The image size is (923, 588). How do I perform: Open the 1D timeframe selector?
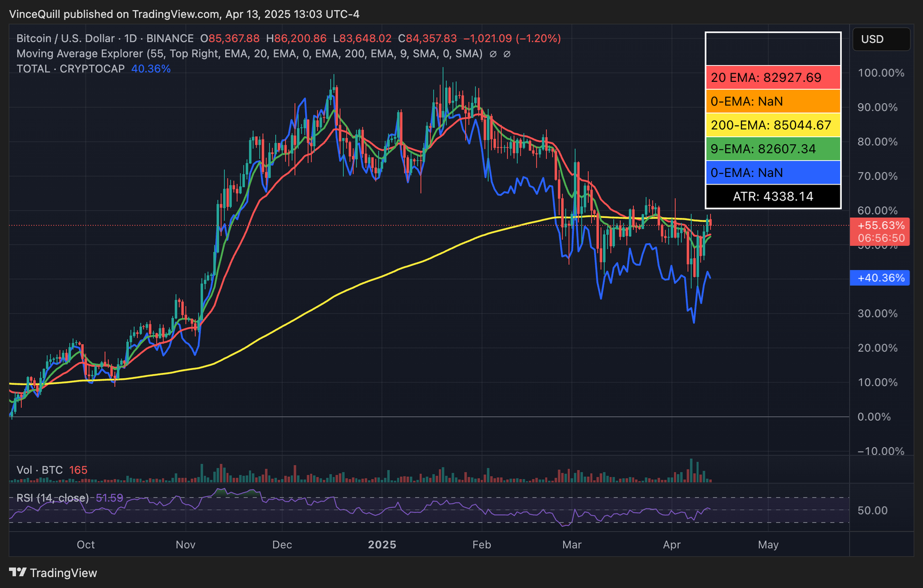132,39
